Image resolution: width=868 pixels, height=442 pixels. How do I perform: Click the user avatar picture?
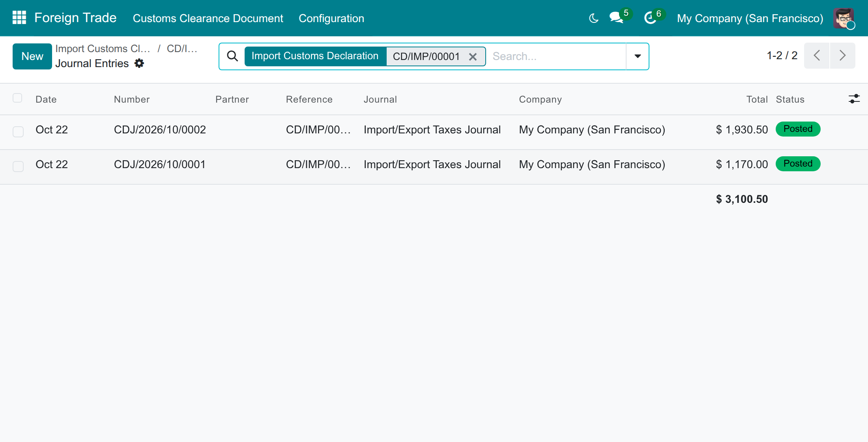pos(844,18)
